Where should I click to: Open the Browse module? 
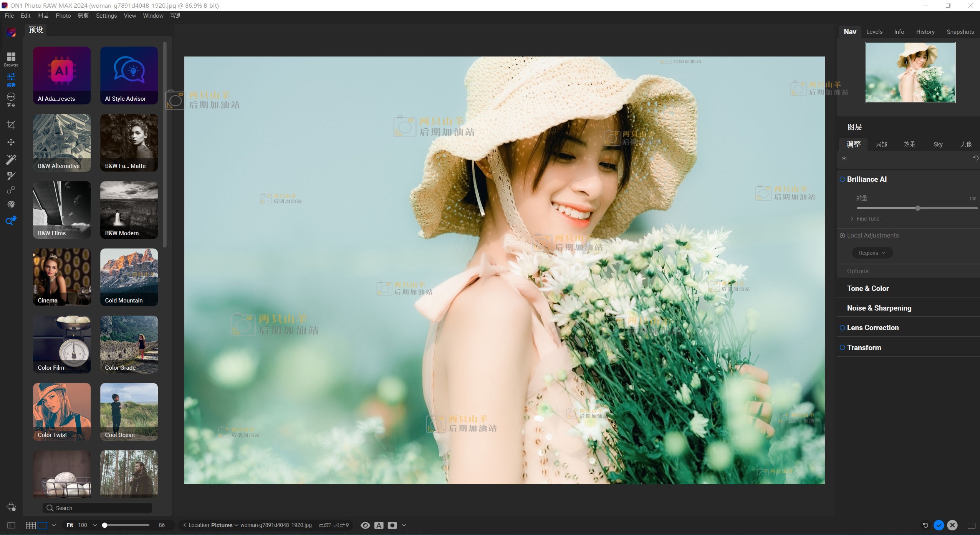tap(11, 59)
